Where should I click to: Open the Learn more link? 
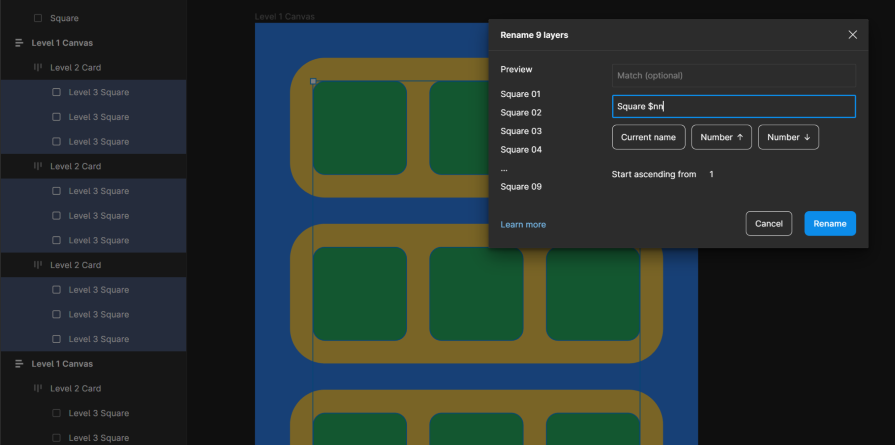523,225
